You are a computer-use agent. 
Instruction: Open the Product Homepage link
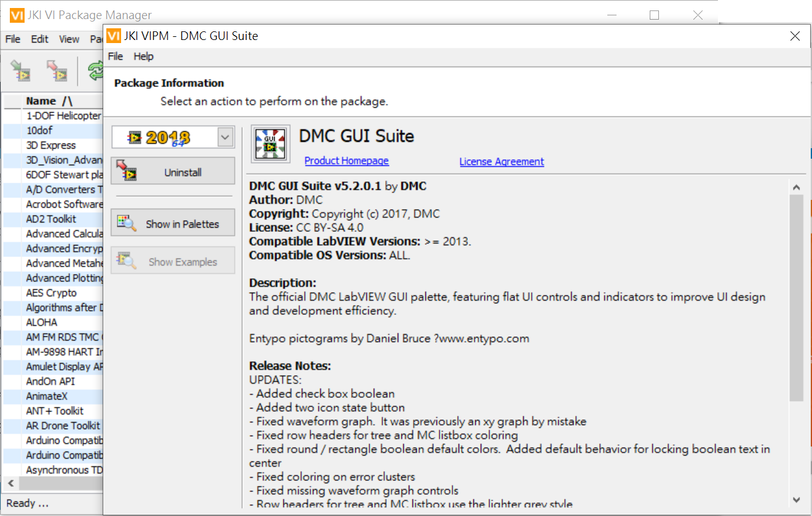347,161
